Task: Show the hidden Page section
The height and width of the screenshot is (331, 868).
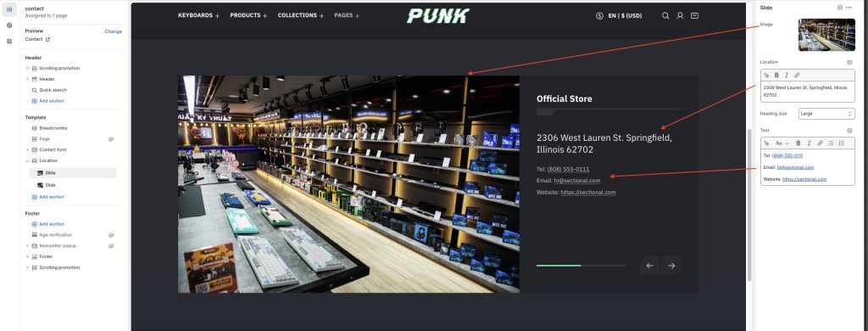Action: click(x=111, y=138)
